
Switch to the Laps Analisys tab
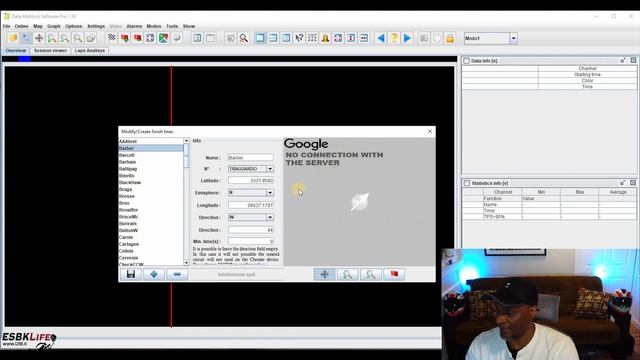pos(90,51)
